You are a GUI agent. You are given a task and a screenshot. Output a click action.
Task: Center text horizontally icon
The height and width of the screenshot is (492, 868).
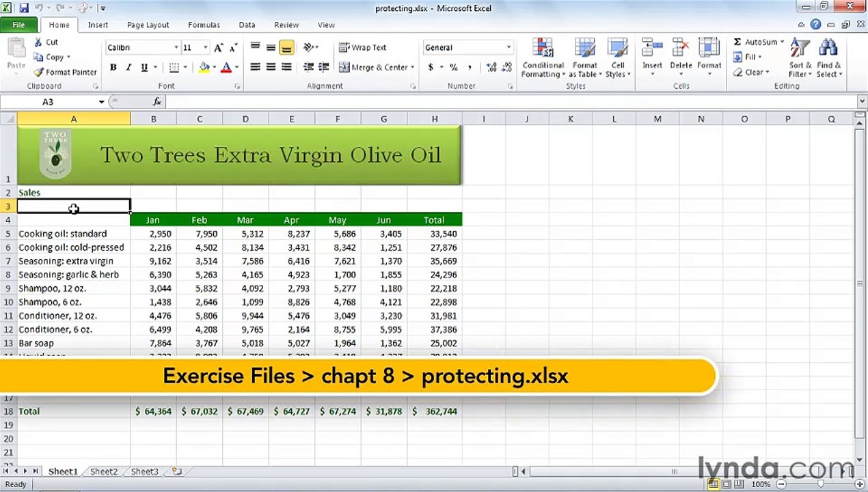[x=271, y=67]
